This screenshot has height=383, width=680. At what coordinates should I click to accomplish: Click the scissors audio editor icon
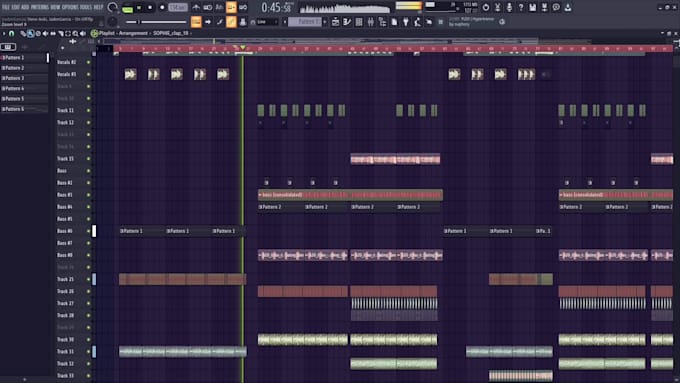coord(497,7)
